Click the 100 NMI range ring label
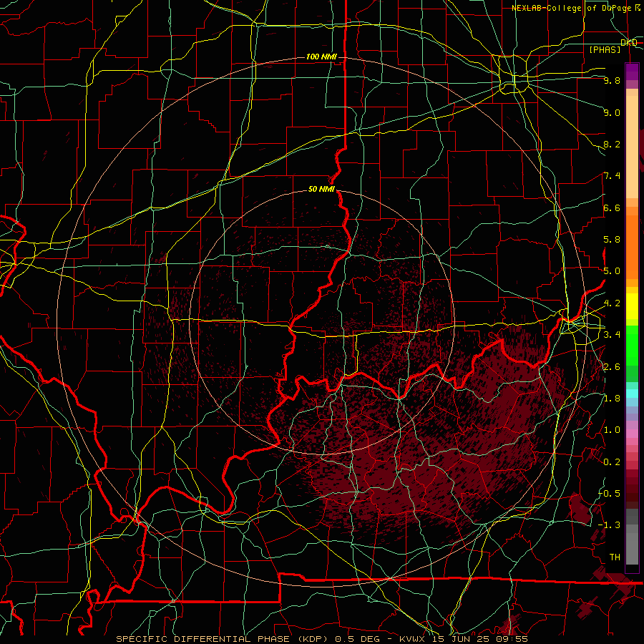 click(321, 57)
